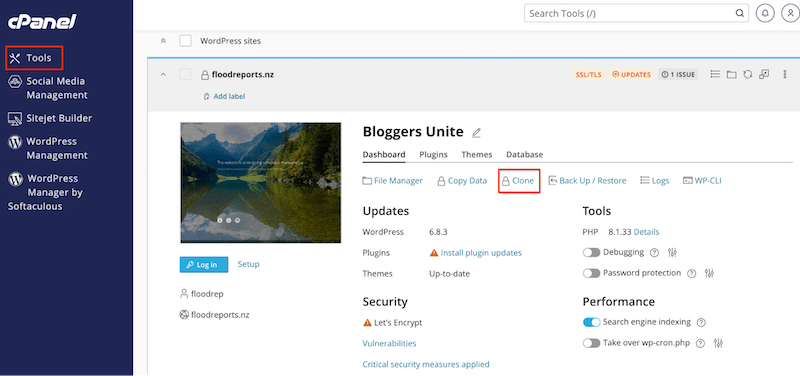Open help for Take over wp-cron.php
The image size is (800, 376).
click(x=701, y=343)
